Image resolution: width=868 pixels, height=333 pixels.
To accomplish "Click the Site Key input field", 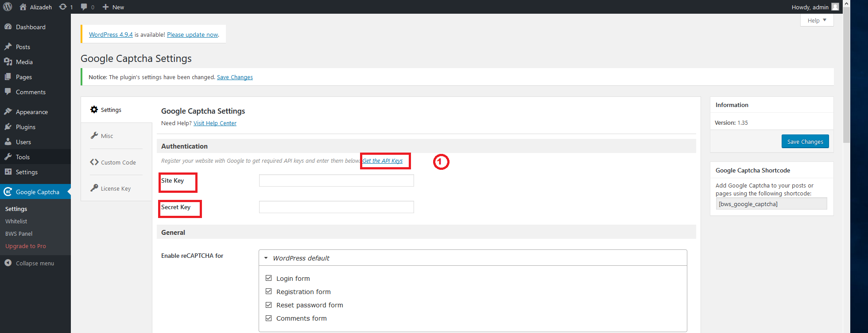I will tap(336, 180).
